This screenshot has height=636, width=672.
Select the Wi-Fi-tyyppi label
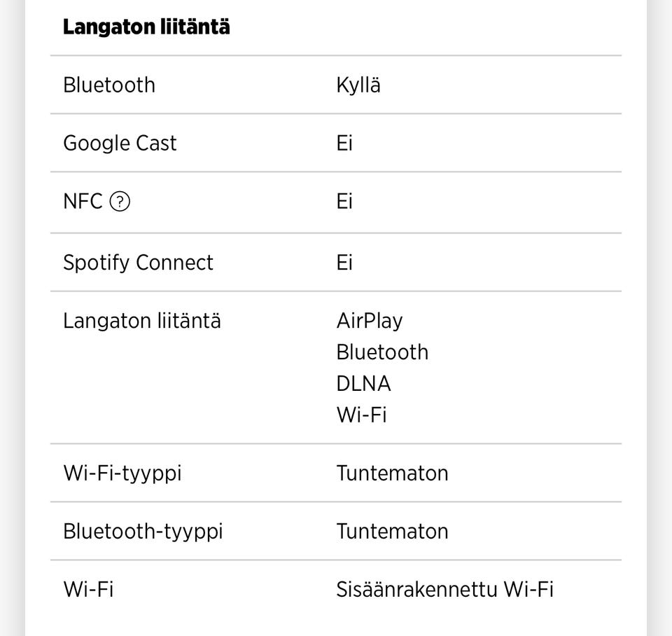122,473
